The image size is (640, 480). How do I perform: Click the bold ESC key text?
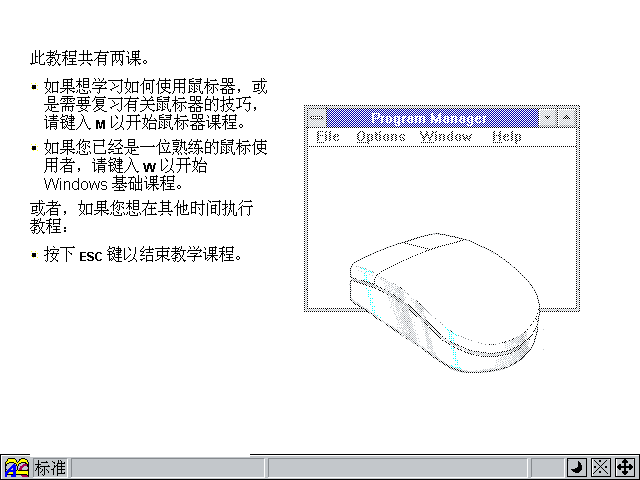(x=91, y=256)
